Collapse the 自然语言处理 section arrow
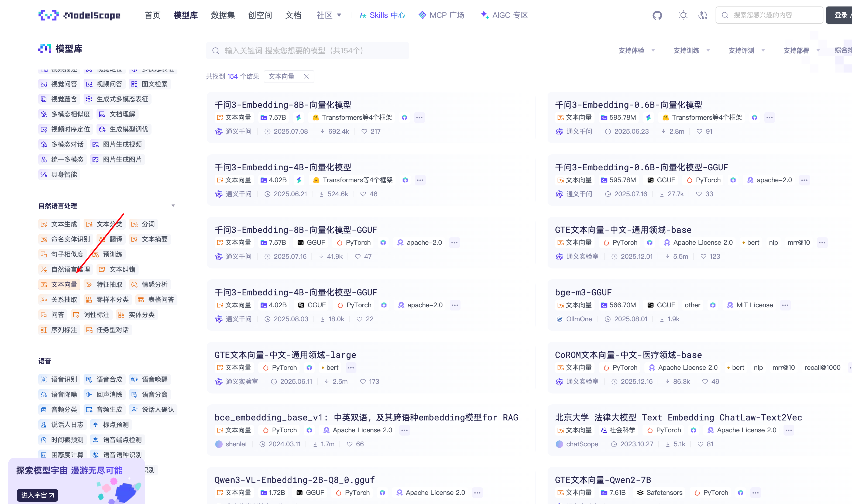The image size is (852, 504). click(173, 206)
